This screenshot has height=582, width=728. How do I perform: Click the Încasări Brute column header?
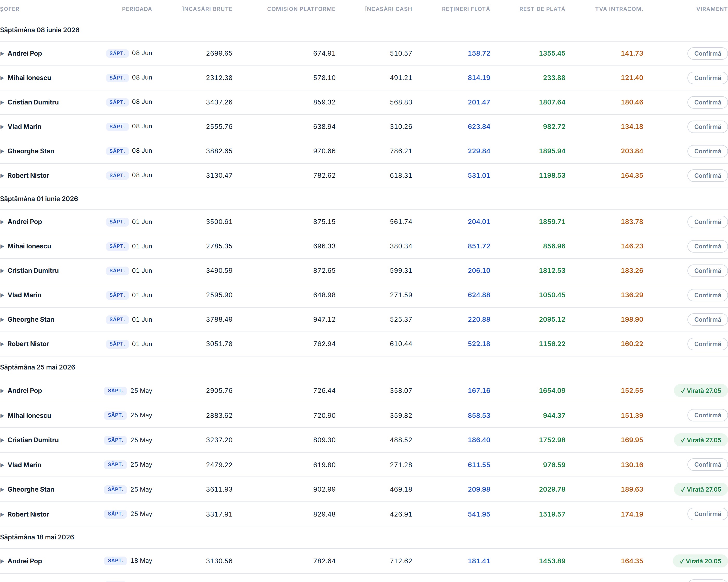click(x=207, y=9)
